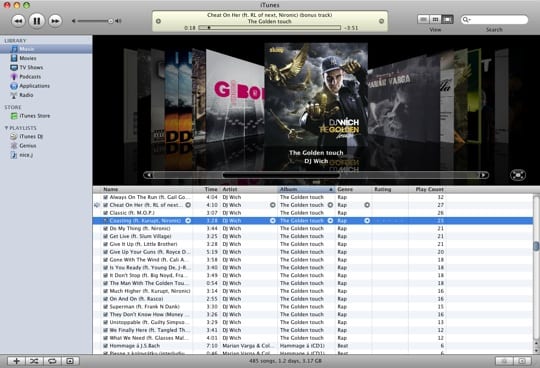Click artist arrow in Cheat On Her row
This screenshot has height=368, width=540.
272,205
